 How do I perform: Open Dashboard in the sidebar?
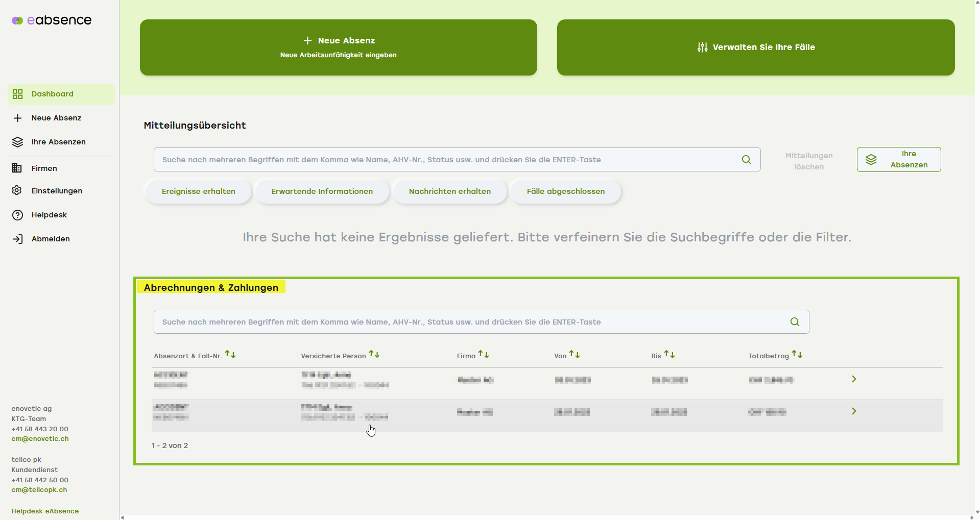pos(52,94)
